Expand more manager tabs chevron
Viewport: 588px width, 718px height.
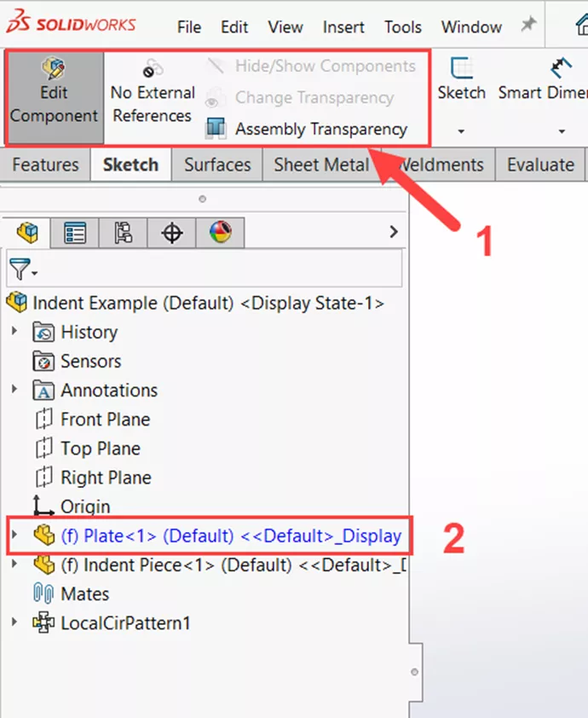[x=394, y=232]
